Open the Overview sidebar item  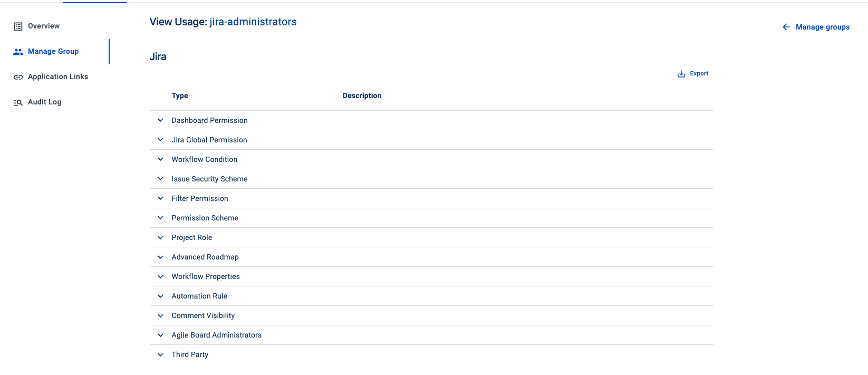[x=44, y=26]
